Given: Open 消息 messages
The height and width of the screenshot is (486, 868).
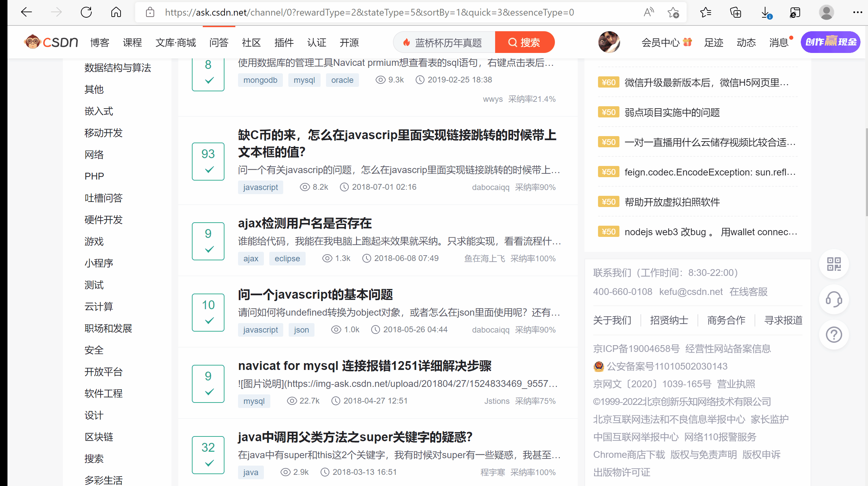Looking at the screenshot, I should [779, 42].
